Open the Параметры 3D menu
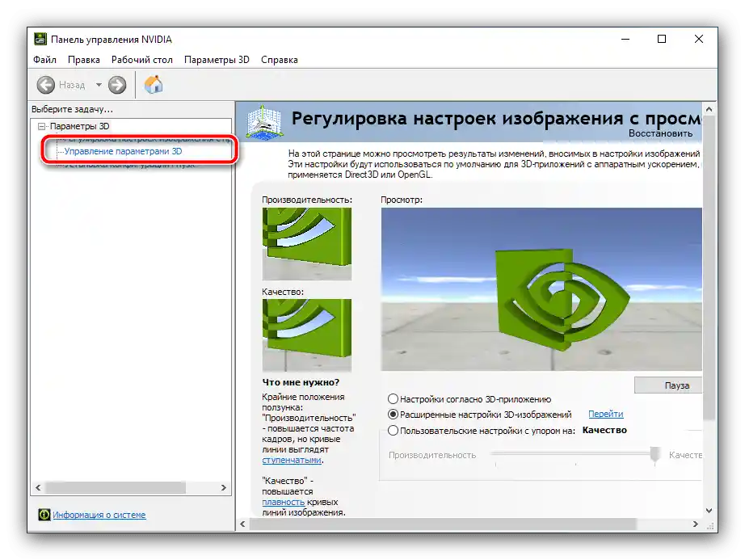Screen dimensions: 745x560 (x=217, y=60)
